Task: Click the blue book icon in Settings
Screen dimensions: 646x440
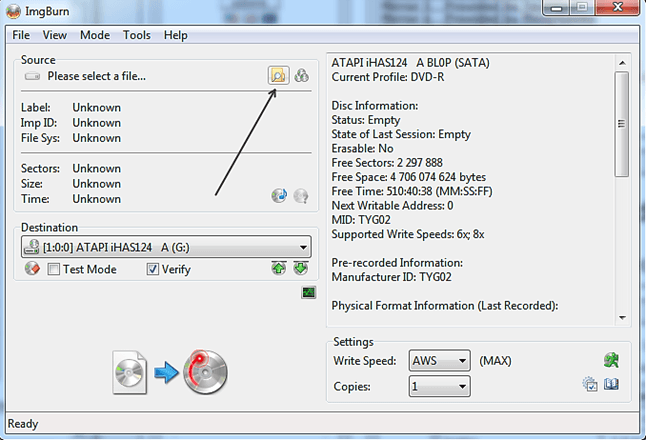Action: [x=612, y=385]
